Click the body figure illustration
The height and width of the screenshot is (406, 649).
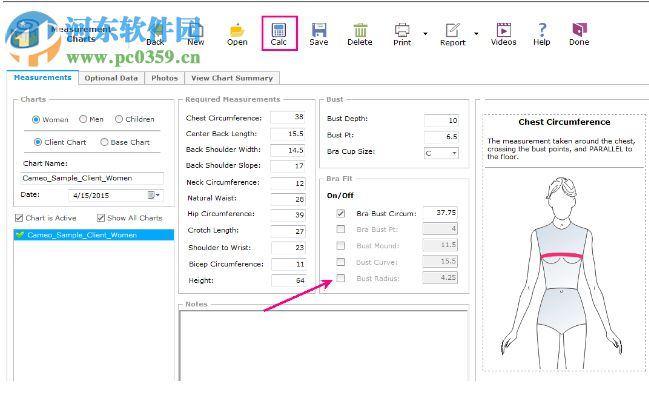click(562, 273)
